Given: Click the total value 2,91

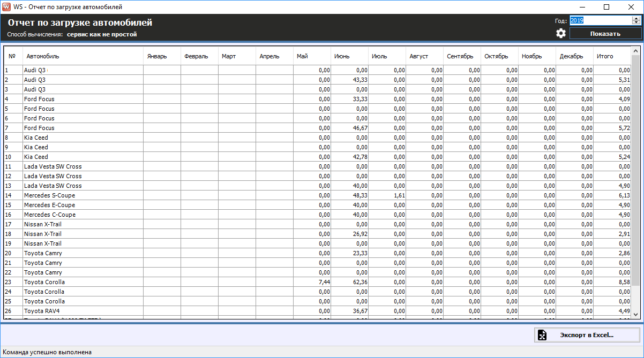Looking at the screenshot, I should (624, 234).
